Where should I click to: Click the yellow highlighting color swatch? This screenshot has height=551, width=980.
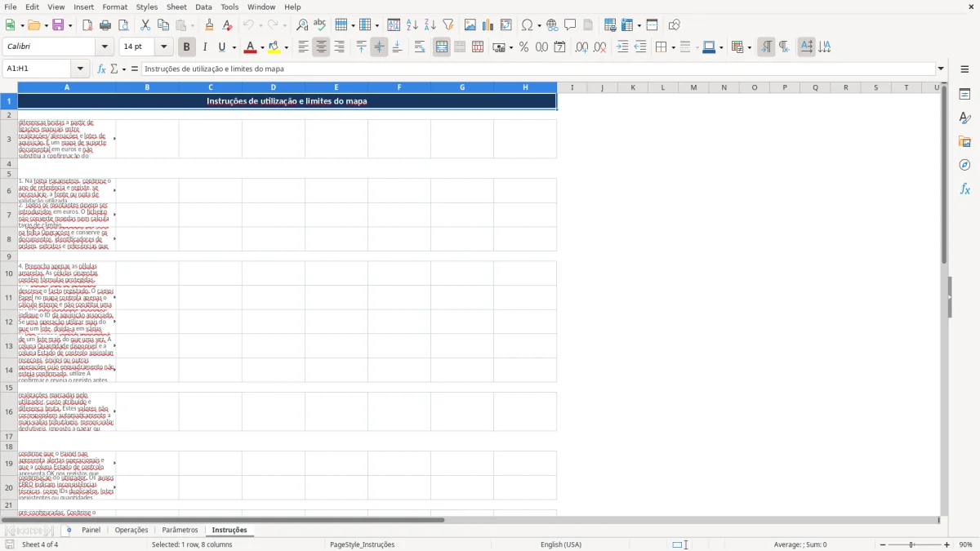(274, 47)
